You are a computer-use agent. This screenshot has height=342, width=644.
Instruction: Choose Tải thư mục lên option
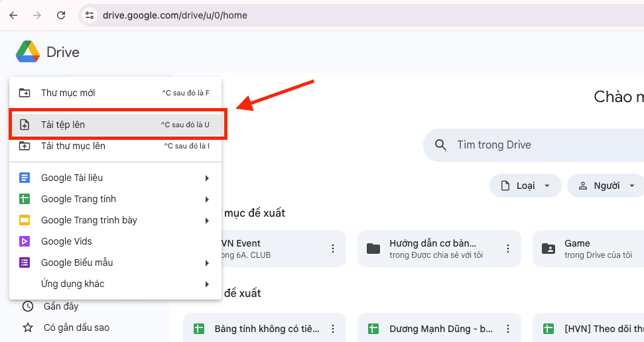pos(115,146)
